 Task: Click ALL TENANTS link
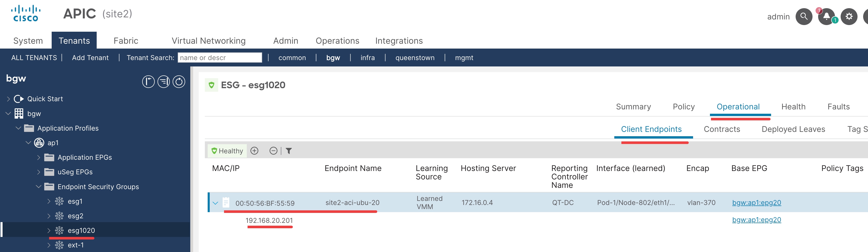[34, 58]
